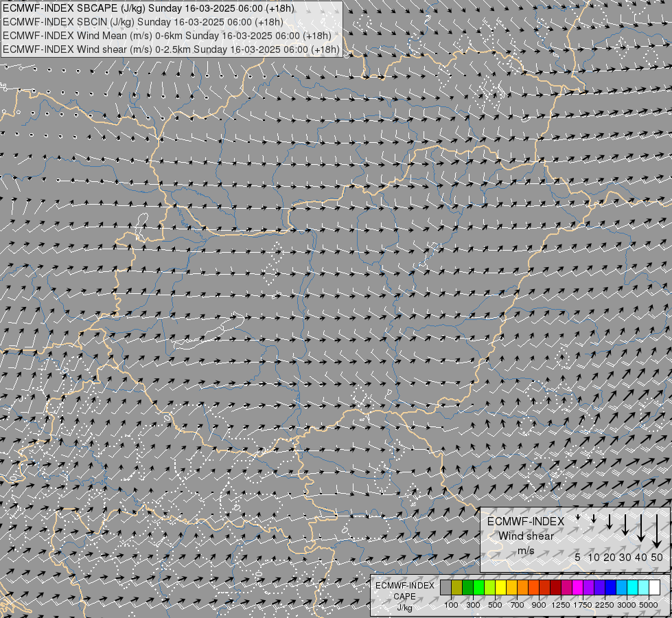Viewport: 672px width, 618px height.
Task: Click the red-orange swatch left of 900
Action: coord(534,587)
